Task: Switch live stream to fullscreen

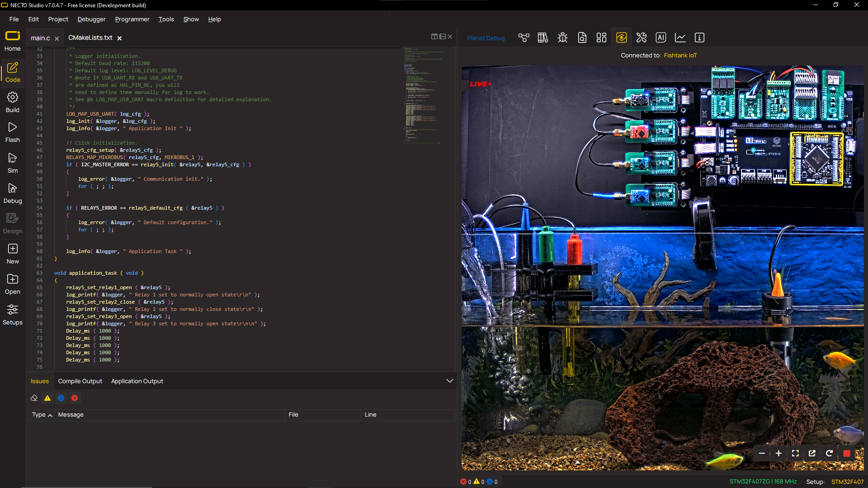Action: tap(795, 453)
